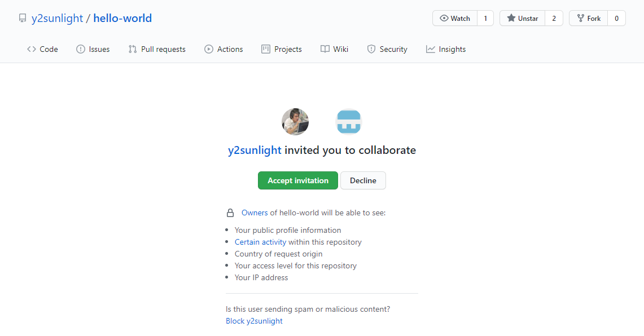
Task: Open the Code tab
Action: pyautogui.click(x=42, y=50)
